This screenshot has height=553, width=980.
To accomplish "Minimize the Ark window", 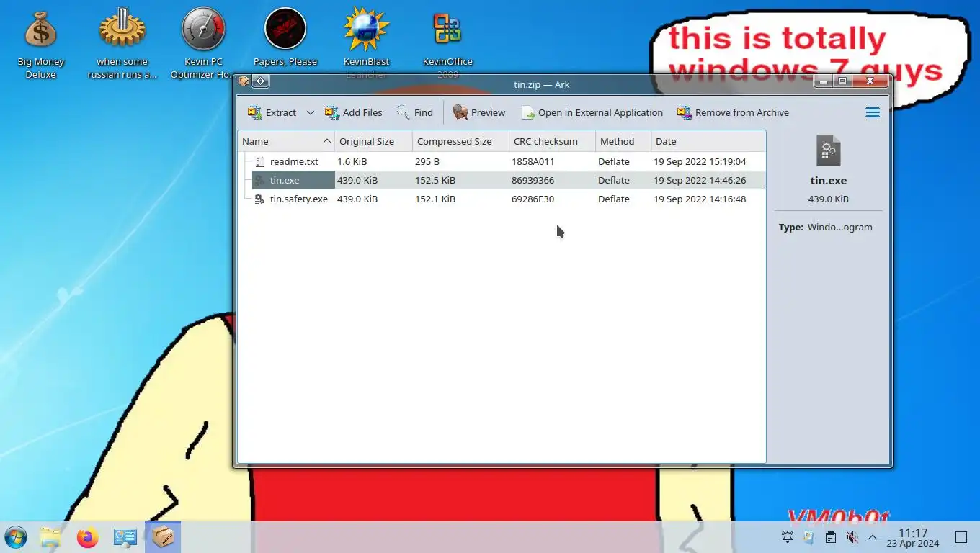I will [x=824, y=81].
